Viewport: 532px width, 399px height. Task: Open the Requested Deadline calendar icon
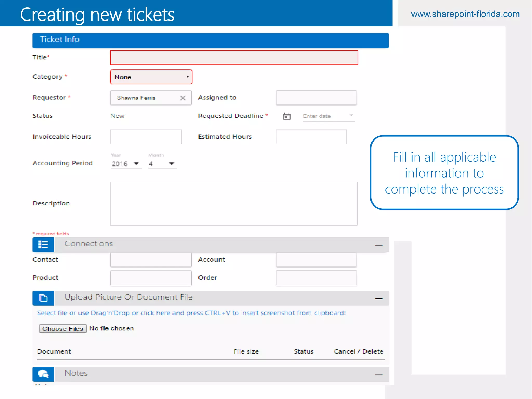point(287,116)
